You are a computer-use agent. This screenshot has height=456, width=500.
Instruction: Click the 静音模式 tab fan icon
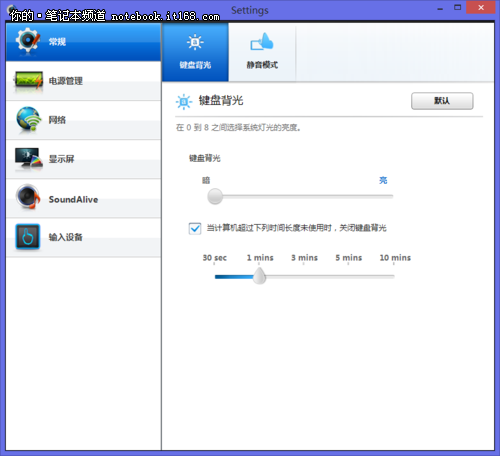coord(262,42)
